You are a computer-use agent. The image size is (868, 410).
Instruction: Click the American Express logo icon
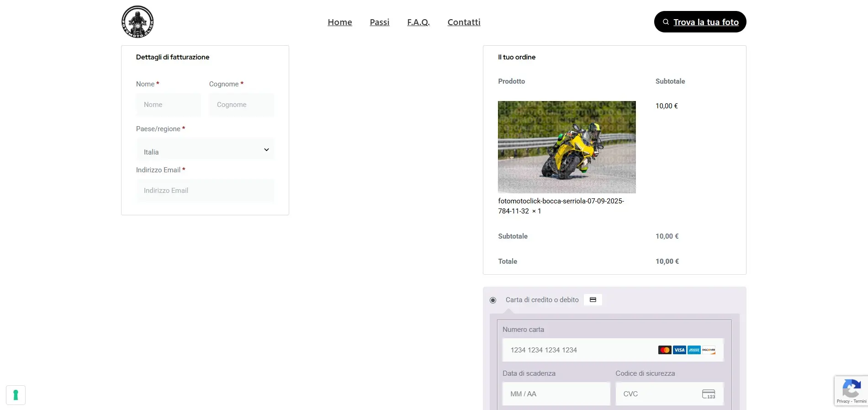point(694,350)
